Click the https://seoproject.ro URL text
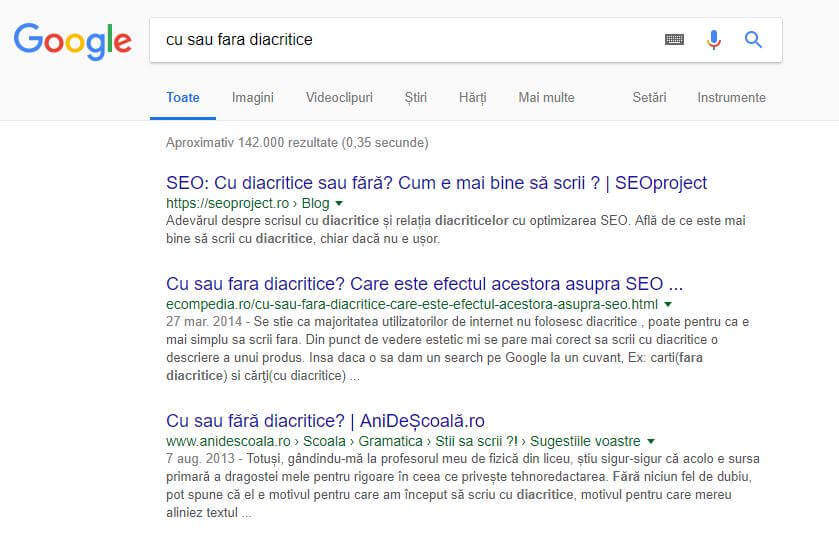839x542 pixels. [x=227, y=203]
